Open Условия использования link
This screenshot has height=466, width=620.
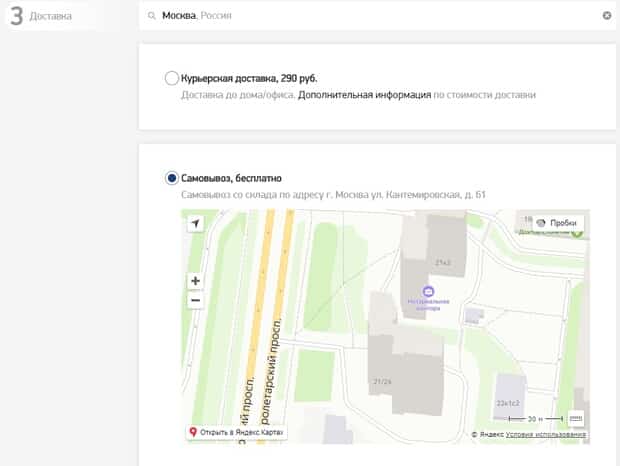point(546,434)
